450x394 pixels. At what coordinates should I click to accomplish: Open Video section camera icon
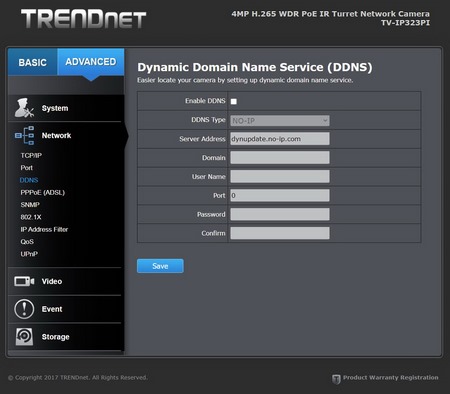tap(24, 281)
